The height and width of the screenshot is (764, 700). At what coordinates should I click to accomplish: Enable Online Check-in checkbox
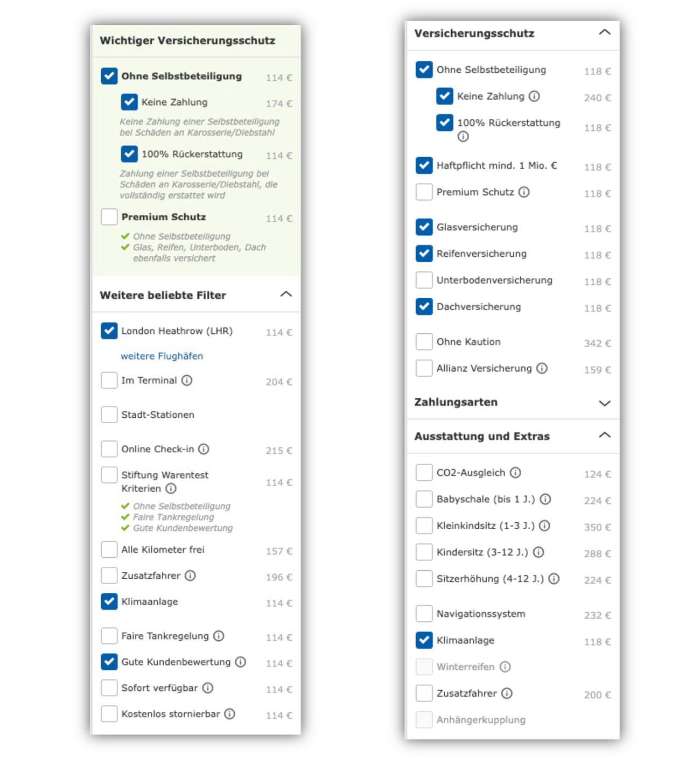[109, 449]
